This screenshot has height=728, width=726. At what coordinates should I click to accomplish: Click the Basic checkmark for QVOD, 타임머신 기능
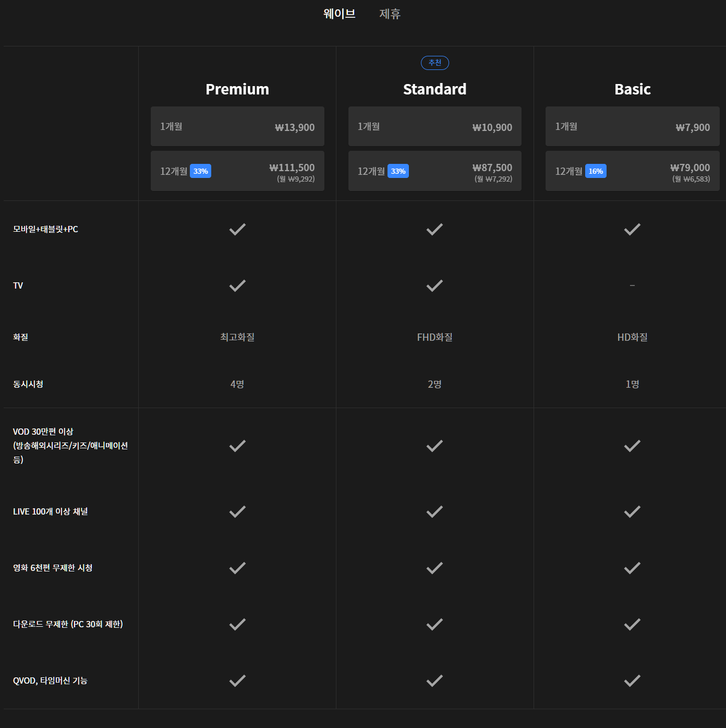[632, 681]
